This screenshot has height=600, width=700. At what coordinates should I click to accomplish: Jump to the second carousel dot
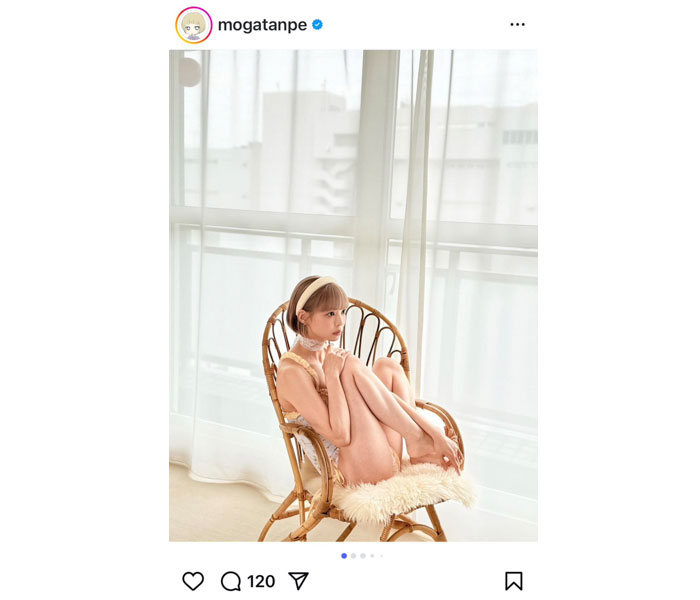[x=354, y=556]
